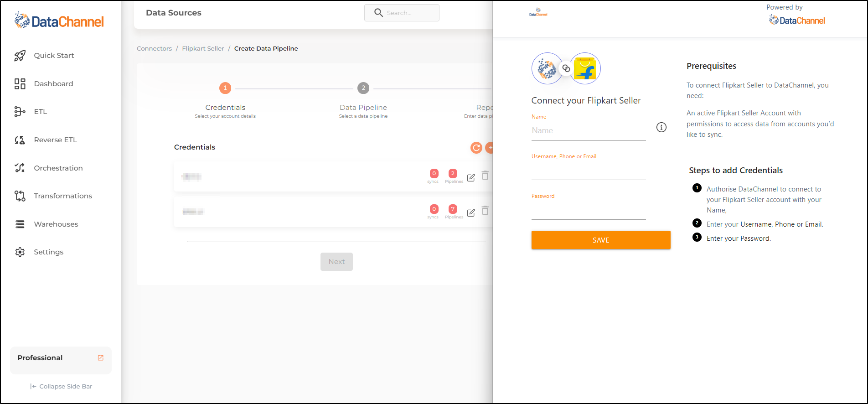Edit the credential with 7 pipelines
Screen dimensions: 868x404
[x=471, y=212]
